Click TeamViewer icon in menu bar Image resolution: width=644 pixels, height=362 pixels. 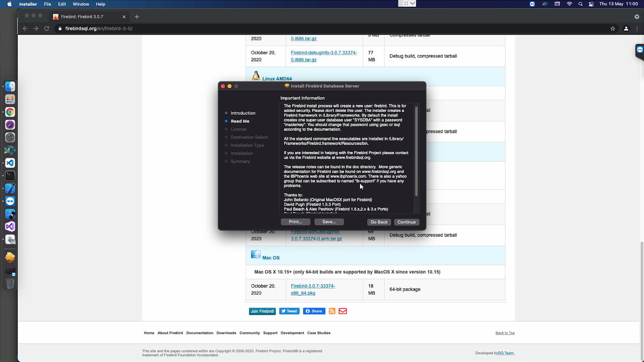point(532,4)
